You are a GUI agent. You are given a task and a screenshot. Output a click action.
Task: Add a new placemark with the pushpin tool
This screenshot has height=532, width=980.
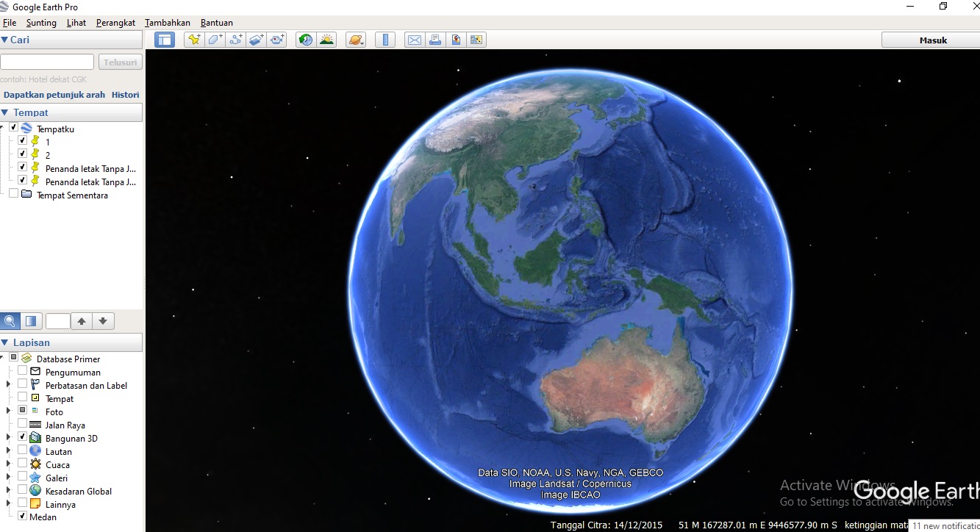coord(194,40)
